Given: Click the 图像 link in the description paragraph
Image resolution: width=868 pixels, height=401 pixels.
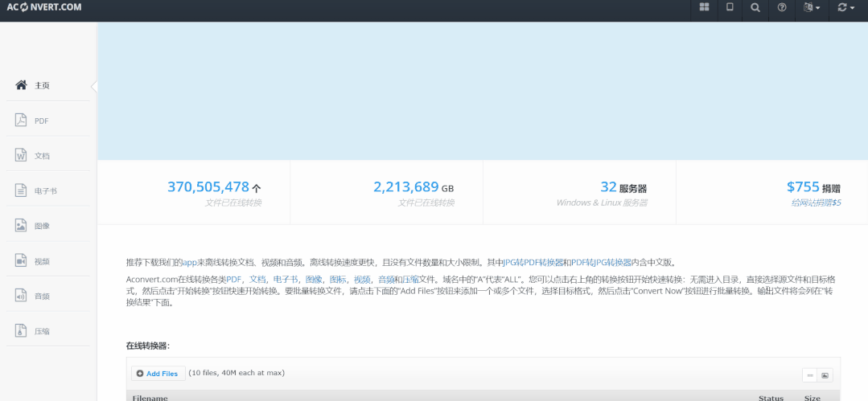Looking at the screenshot, I should click(x=314, y=280).
